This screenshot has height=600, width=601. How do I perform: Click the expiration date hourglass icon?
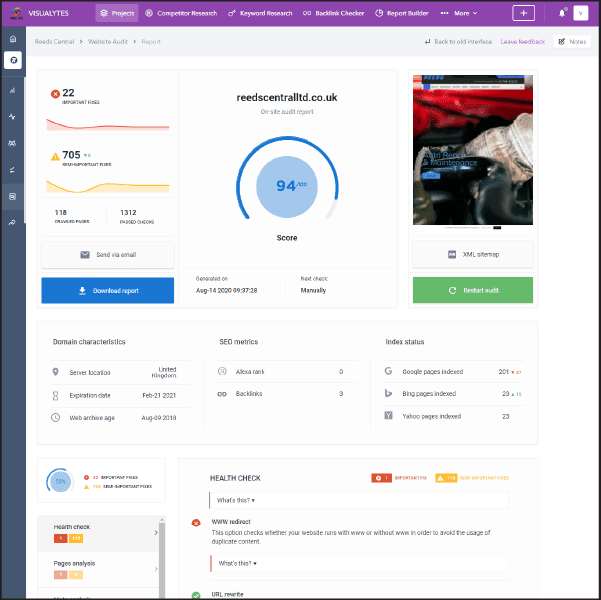56,395
